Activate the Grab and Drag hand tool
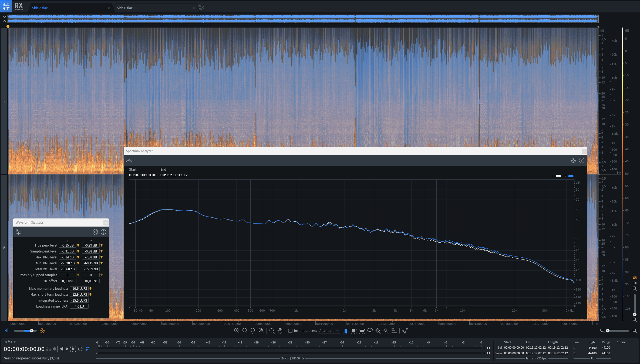The height and width of the screenshot is (364, 640). tap(280, 331)
